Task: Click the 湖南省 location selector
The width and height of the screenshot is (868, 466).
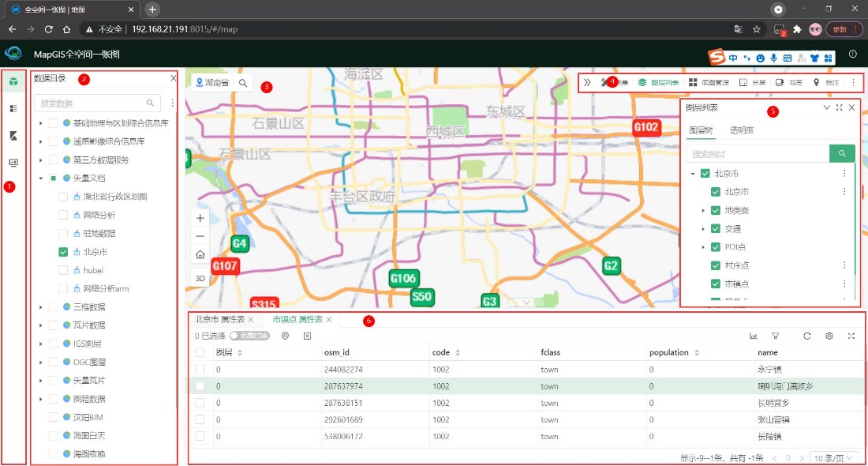Action: [x=212, y=83]
